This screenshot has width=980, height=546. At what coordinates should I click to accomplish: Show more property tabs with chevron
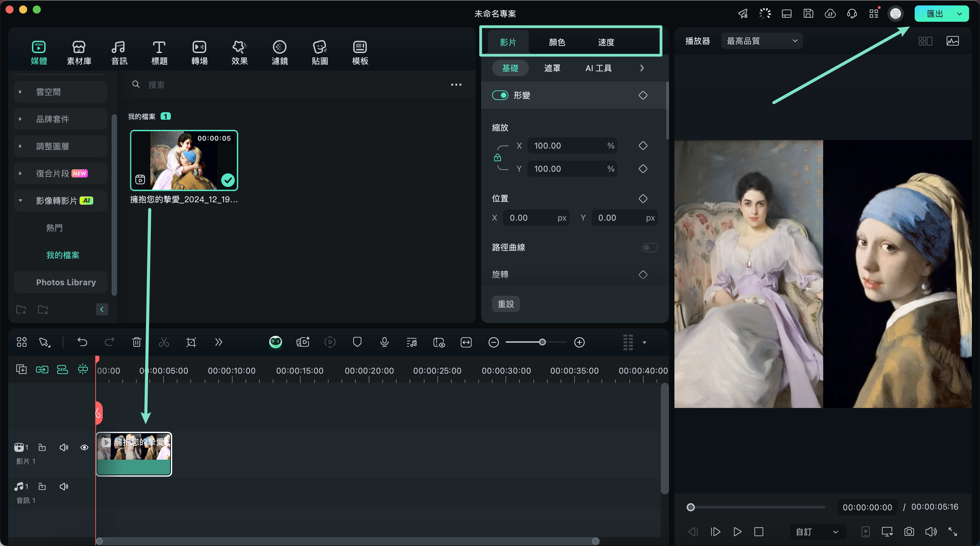point(642,68)
